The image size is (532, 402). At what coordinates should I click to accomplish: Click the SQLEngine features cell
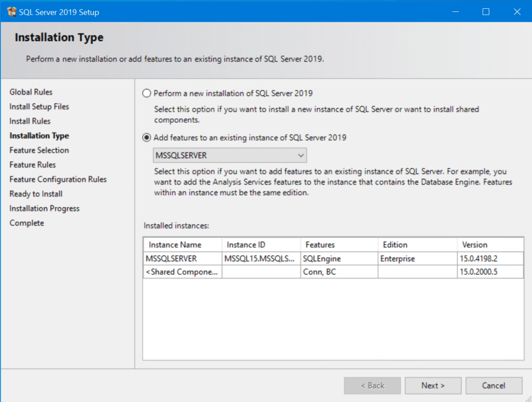339,259
